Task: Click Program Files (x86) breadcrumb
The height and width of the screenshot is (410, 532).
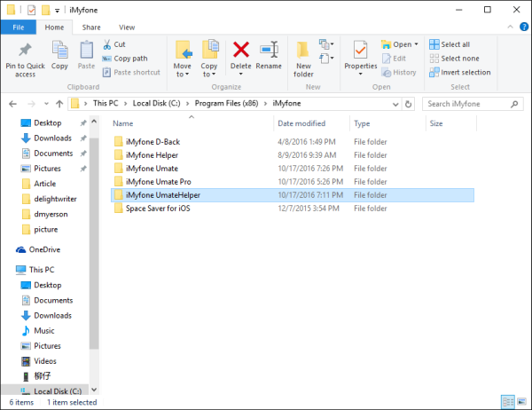Action: click(226, 103)
